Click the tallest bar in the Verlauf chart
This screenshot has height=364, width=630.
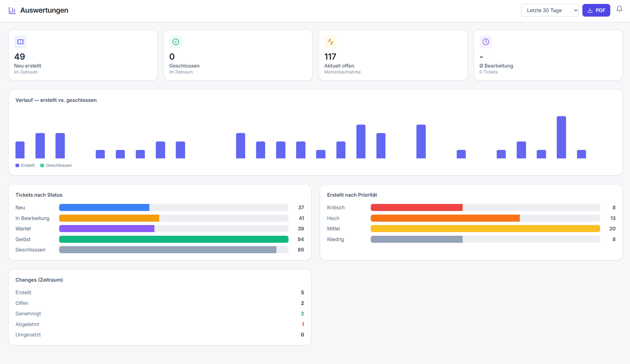click(x=561, y=137)
